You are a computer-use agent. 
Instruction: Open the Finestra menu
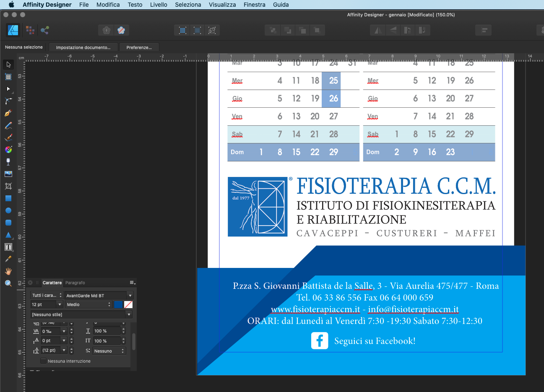[255, 5]
